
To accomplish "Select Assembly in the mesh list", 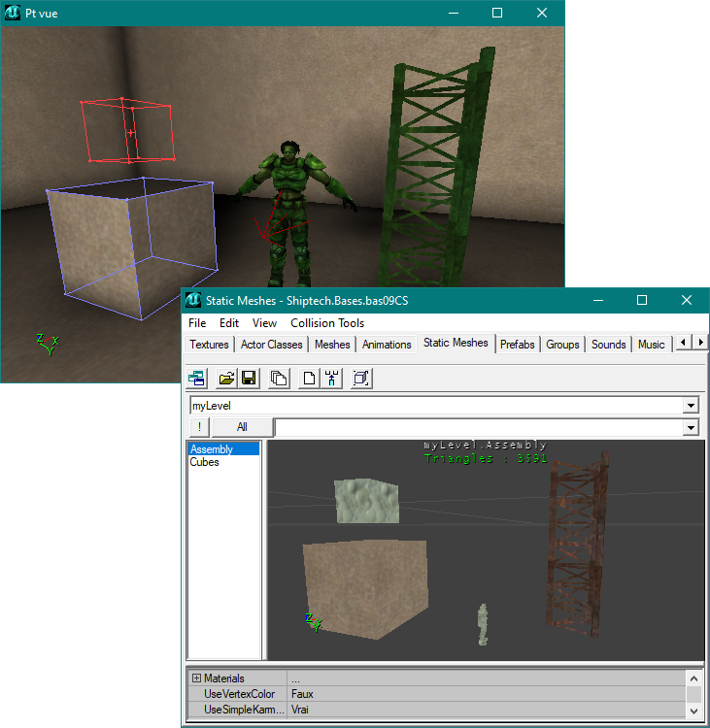I will coord(223,449).
